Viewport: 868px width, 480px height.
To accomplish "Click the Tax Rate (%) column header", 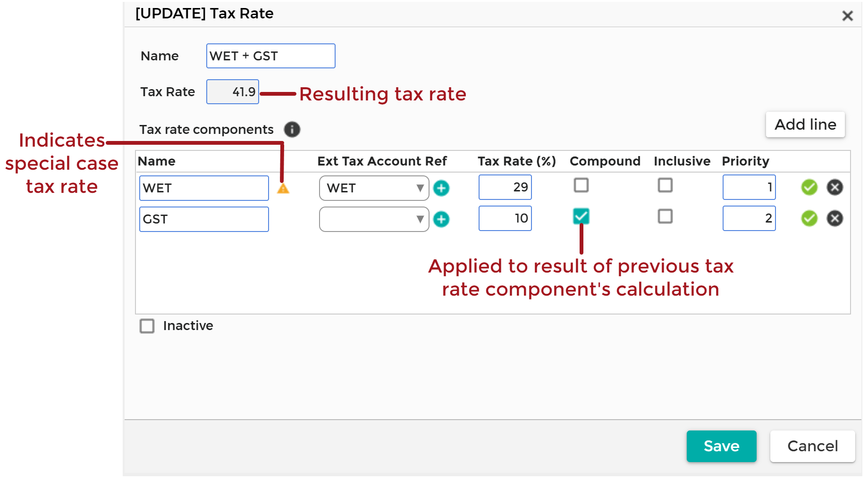I will pyautogui.click(x=517, y=161).
